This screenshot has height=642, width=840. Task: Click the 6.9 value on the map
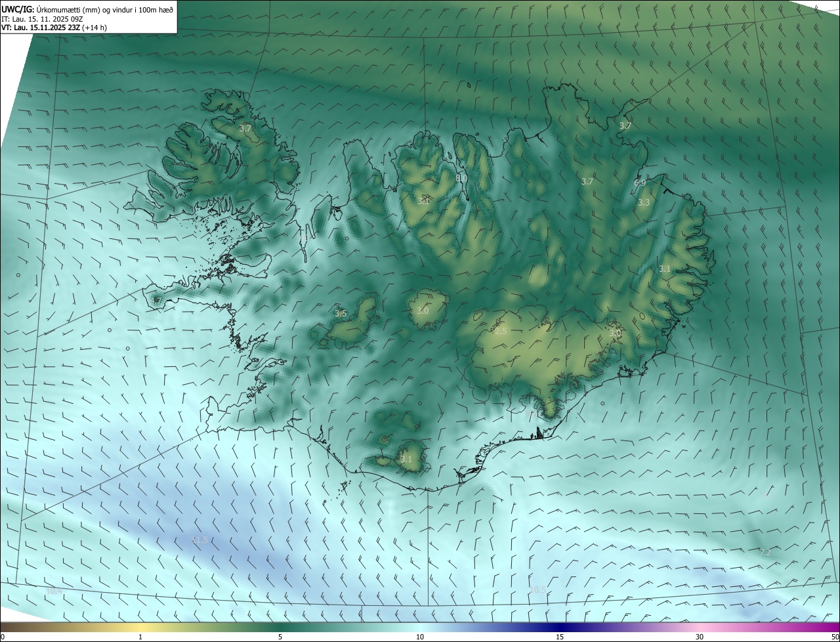click(x=640, y=183)
